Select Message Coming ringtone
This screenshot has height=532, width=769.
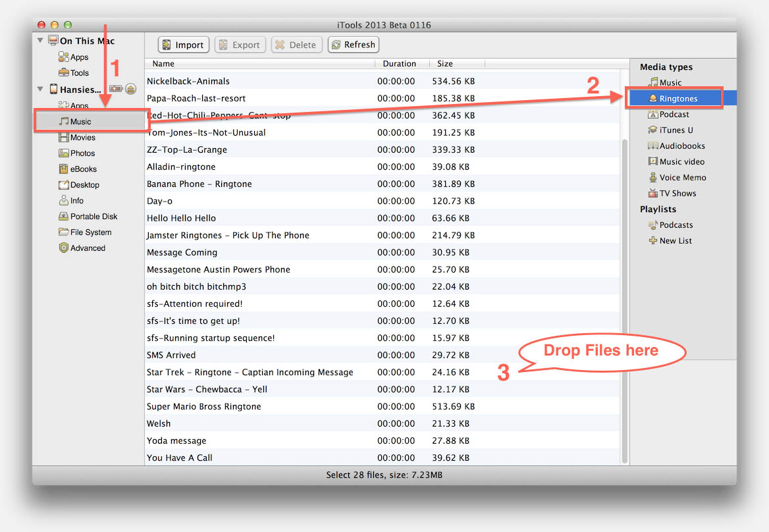point(383,252)
